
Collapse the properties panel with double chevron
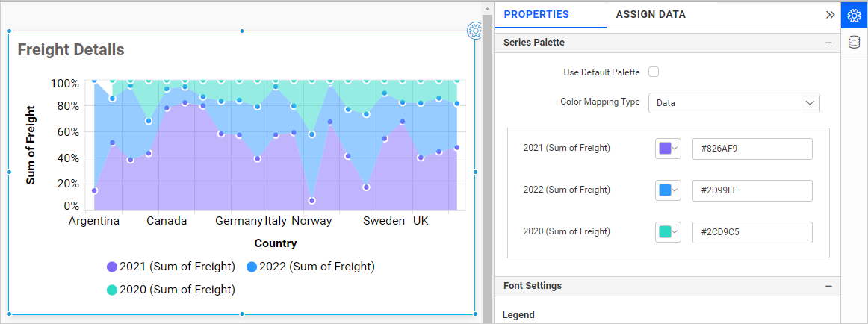pos(830,15)
